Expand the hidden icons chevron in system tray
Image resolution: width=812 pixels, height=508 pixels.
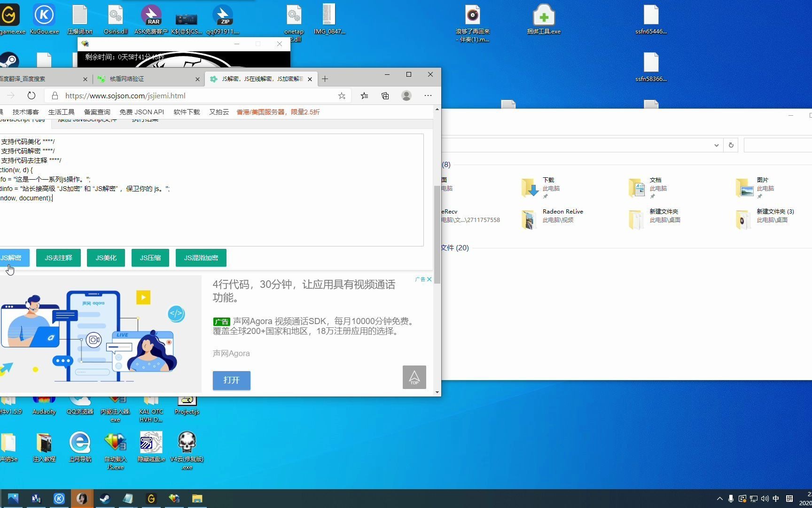719,498
